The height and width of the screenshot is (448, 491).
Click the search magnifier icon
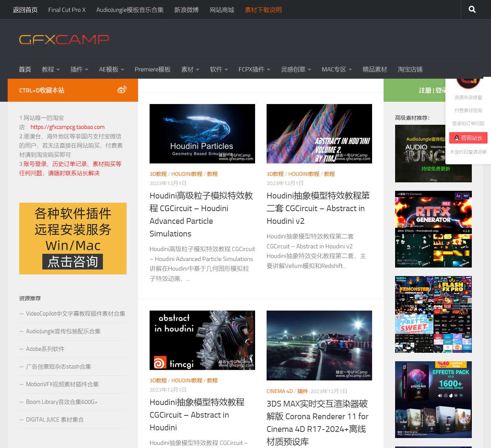[472, 10]
